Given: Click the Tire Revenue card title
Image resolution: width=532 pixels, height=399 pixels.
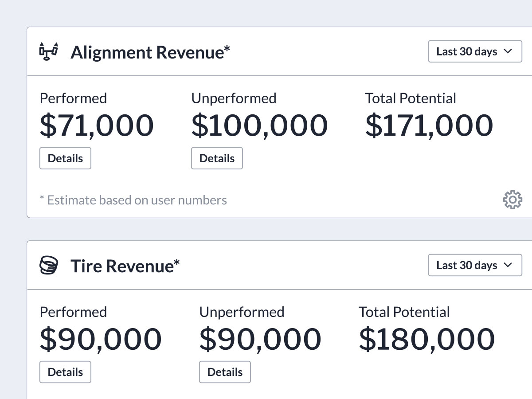Looking at the screenshot, I should tap(125, 266).
